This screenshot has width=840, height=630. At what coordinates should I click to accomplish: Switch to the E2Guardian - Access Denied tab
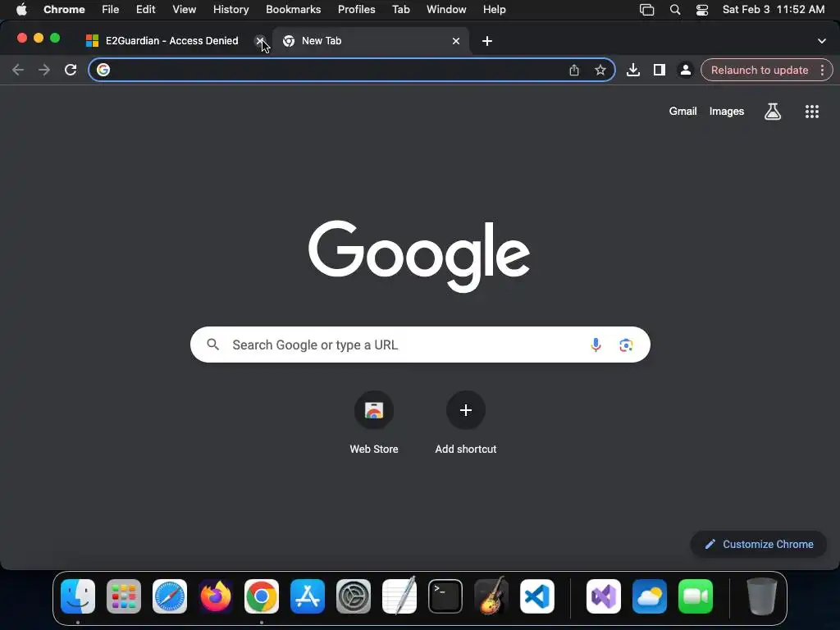(172, 41)
